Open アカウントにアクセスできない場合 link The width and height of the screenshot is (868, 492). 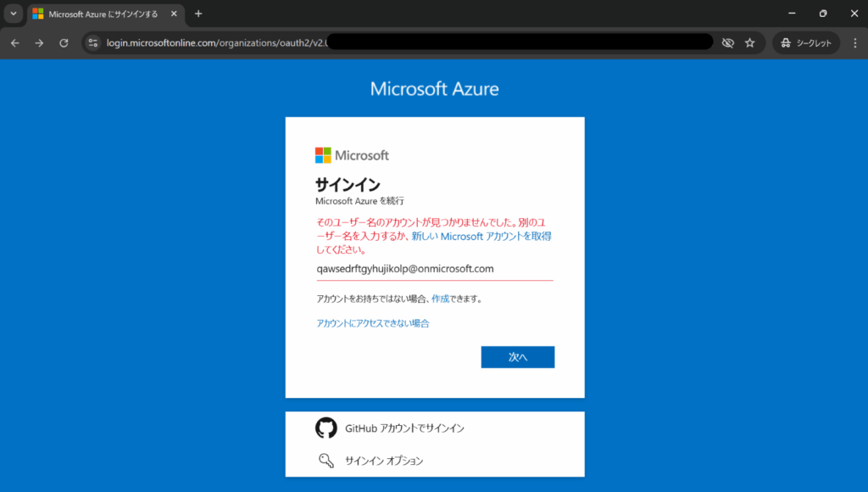pos(373,323)
